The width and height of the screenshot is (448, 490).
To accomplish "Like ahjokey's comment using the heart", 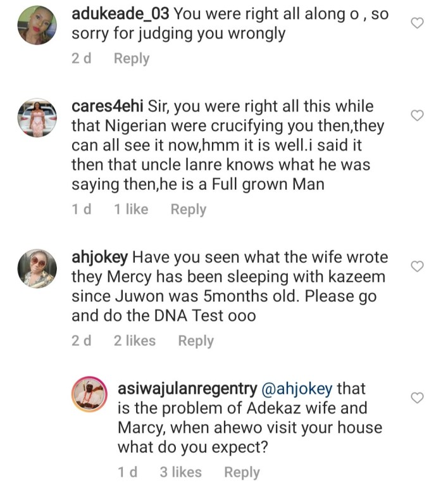I will click(x=417, y=267).
